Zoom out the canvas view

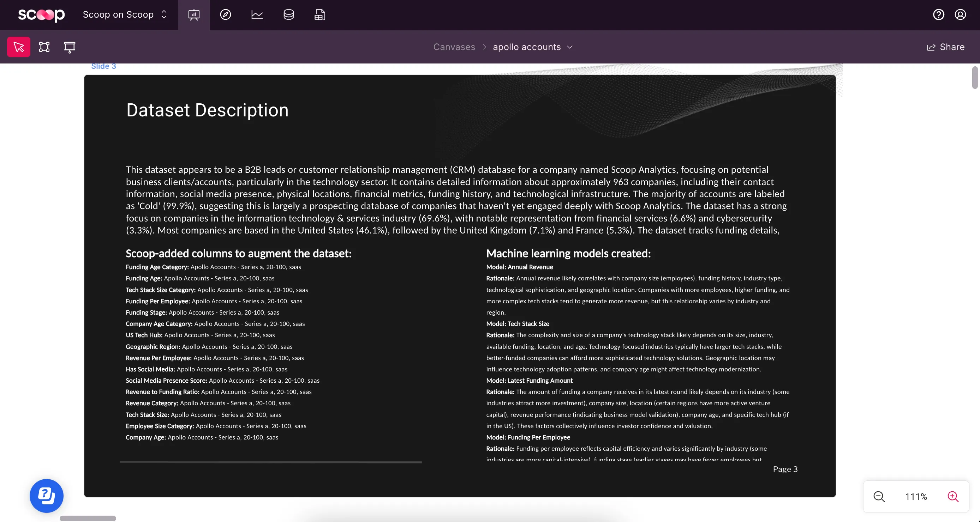[x=879, y=497]
